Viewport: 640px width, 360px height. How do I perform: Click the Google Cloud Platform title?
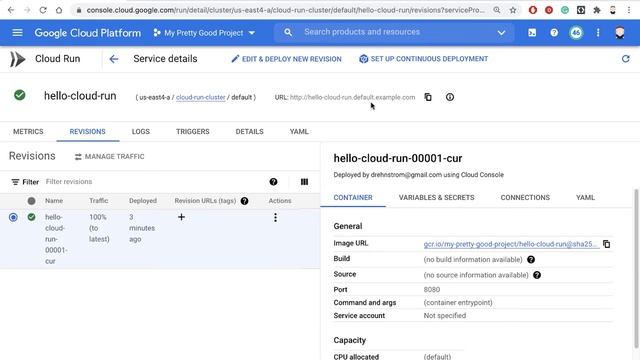tap(87, 33)
